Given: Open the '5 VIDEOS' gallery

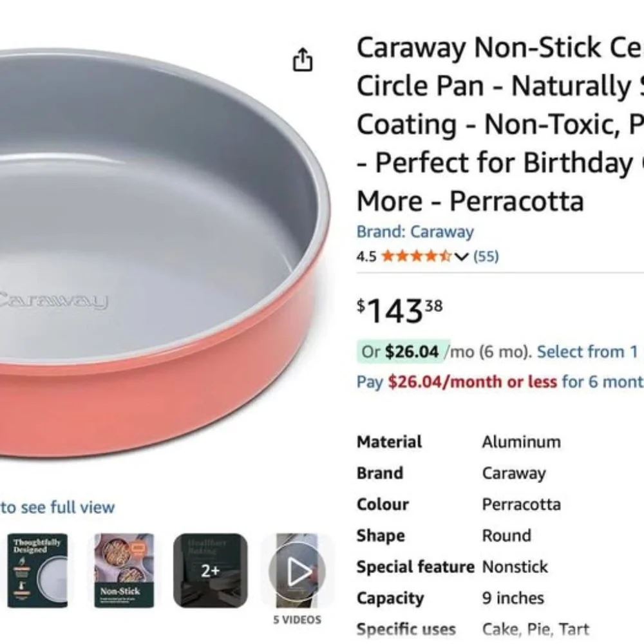Looking at the screenshot, I should click(298, 620).
